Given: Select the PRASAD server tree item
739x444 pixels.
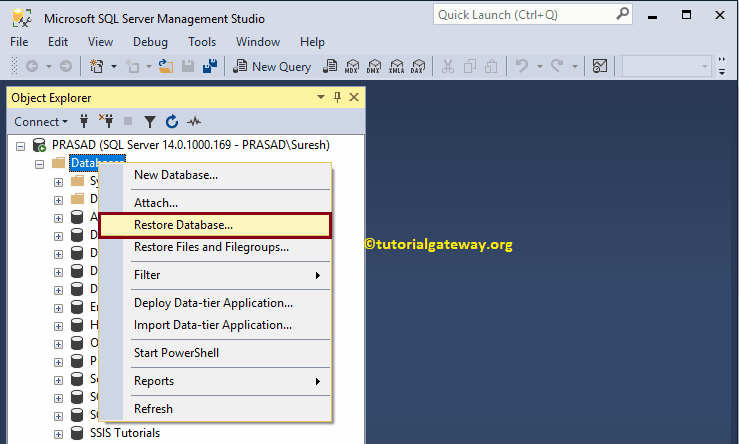Looking at the screenshot, I should [191, 145].
